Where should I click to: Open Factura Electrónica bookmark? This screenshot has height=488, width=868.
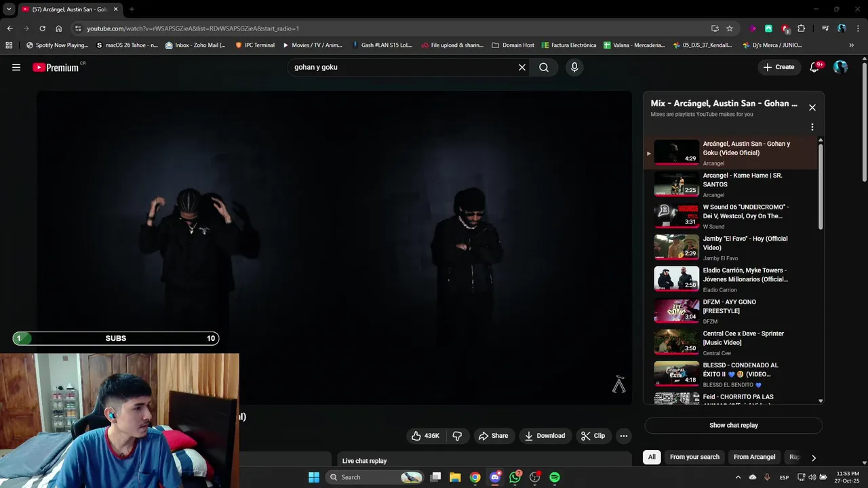[569, 45]
